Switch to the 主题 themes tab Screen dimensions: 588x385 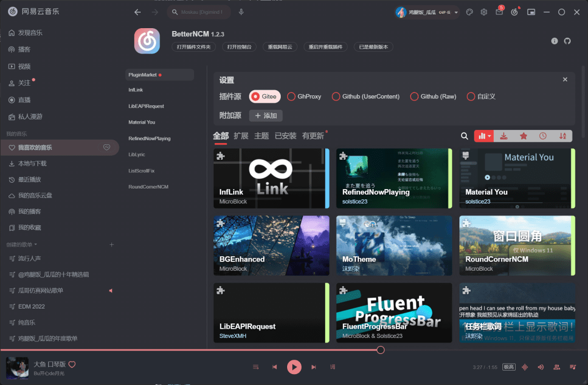click(x=261, y=136)
